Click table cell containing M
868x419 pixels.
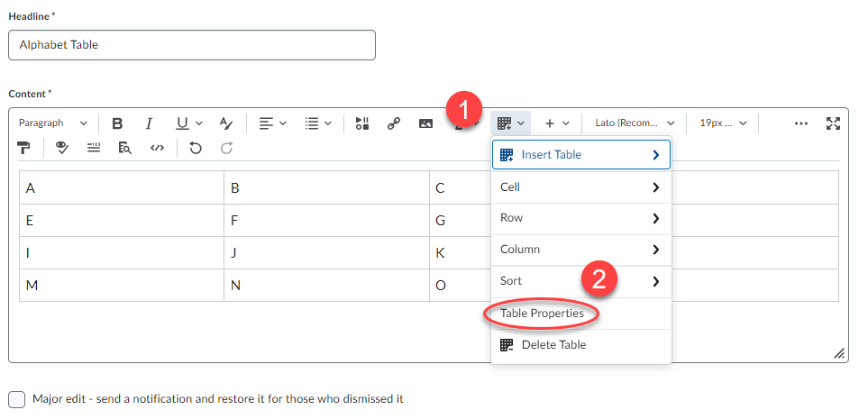point(122,286)
